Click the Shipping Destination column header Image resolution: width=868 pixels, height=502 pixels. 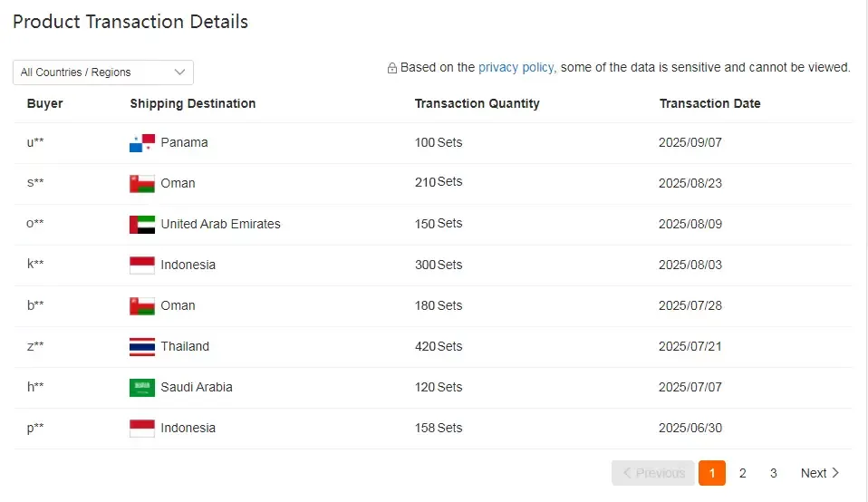click(192, 103)
